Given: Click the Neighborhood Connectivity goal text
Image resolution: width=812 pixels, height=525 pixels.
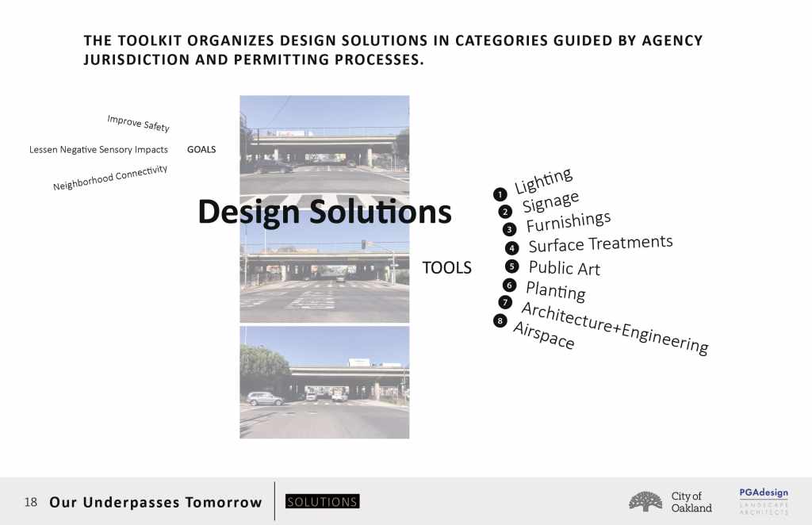Looking at the screenshot, I should [x=110, y=178].
